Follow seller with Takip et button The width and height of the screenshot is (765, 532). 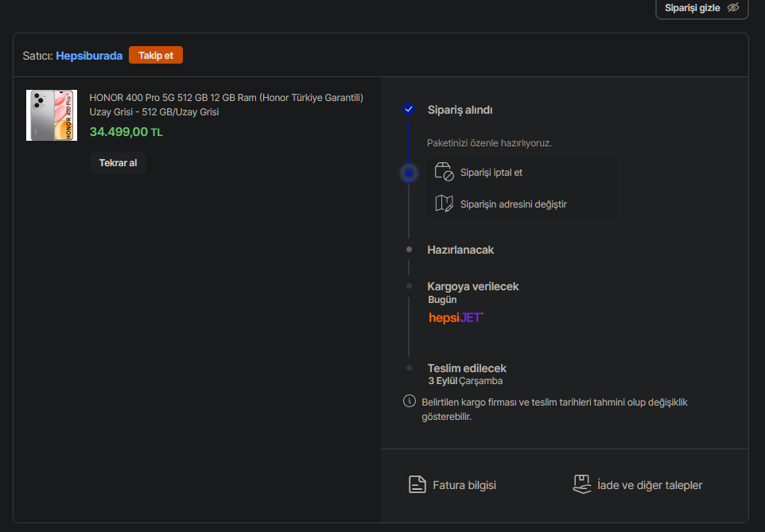(x=156, y=56)
